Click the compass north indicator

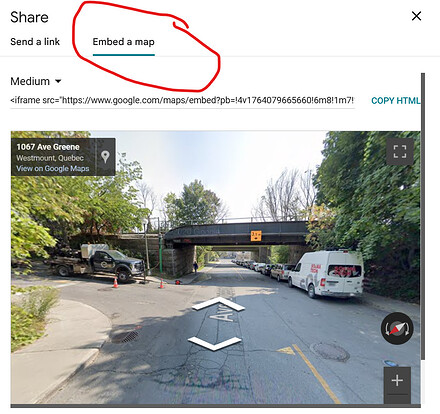[396, 329]
